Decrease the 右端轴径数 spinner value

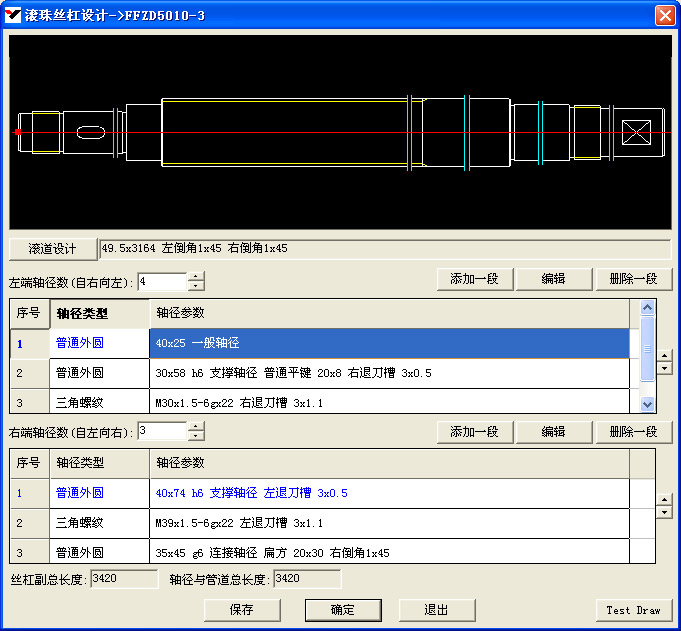[x=196, y=437]
